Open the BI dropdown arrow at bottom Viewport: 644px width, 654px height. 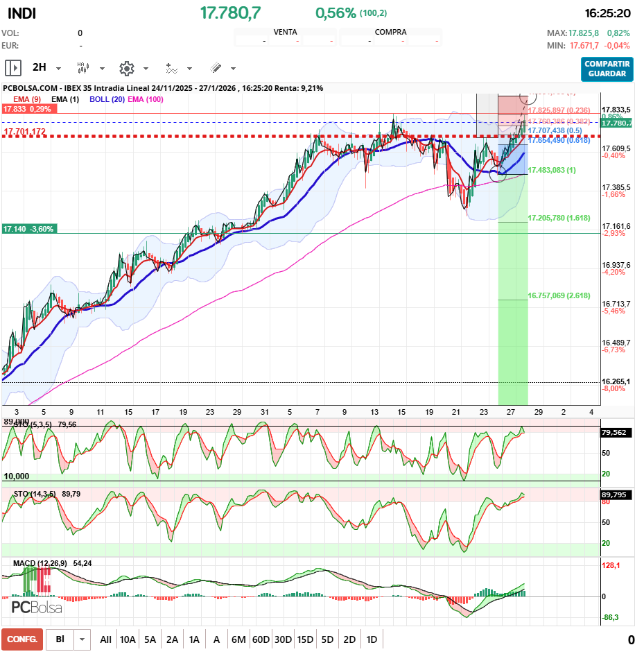coord(82,639)
